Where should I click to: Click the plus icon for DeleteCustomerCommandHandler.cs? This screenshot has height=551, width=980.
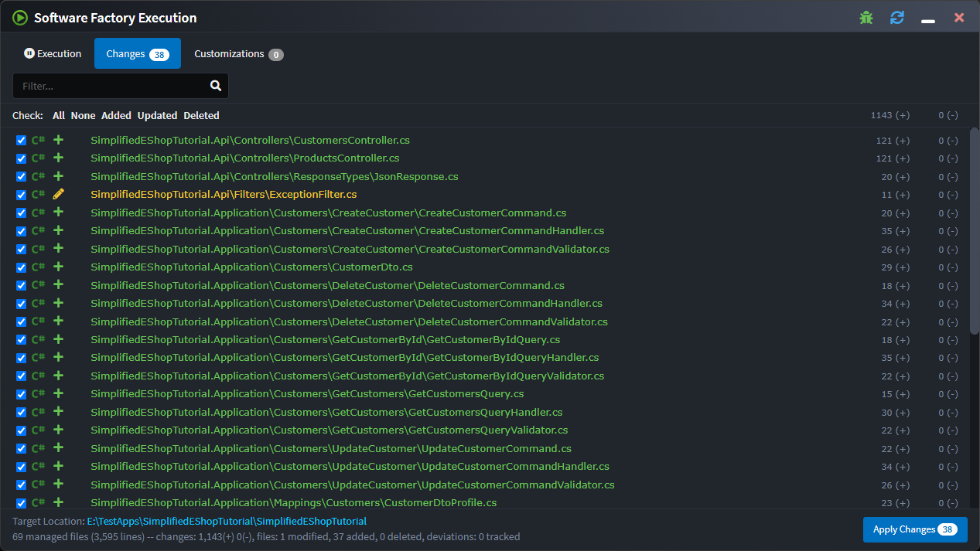[58, 303]
